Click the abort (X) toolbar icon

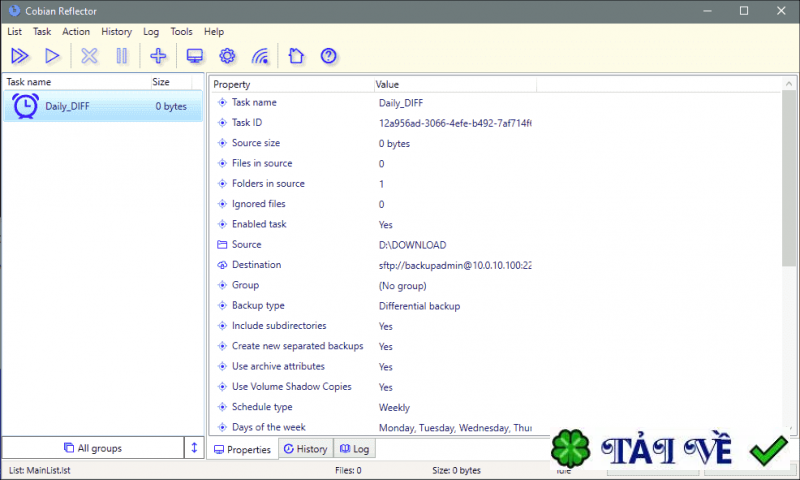click(x=89, y=56)
